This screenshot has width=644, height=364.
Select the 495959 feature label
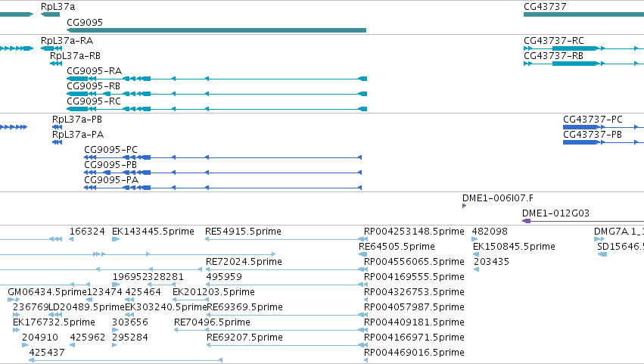[x=224, y=277]
